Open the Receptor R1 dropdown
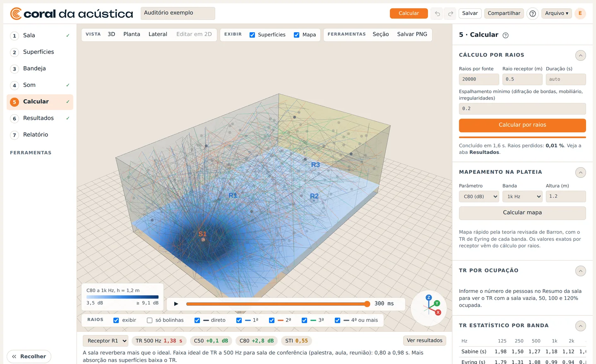Viewport: 596px width, 364px height. tap(106, 341)
